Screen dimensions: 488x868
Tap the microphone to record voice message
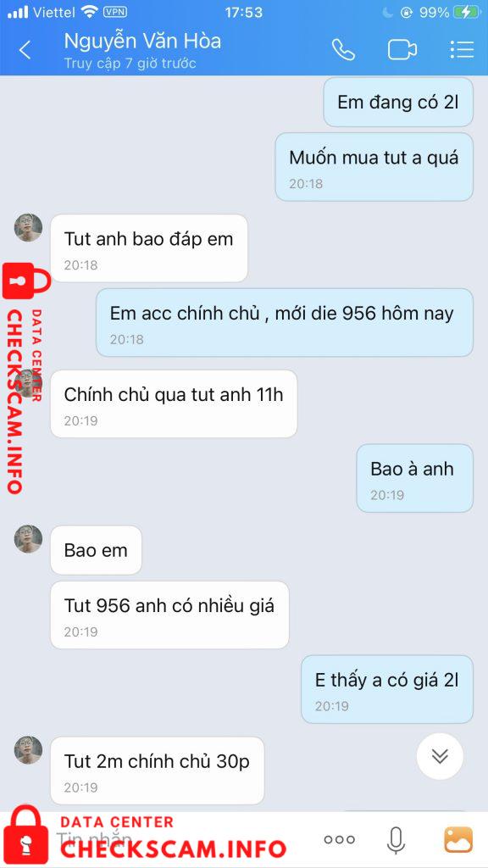[x=395, y=840]
